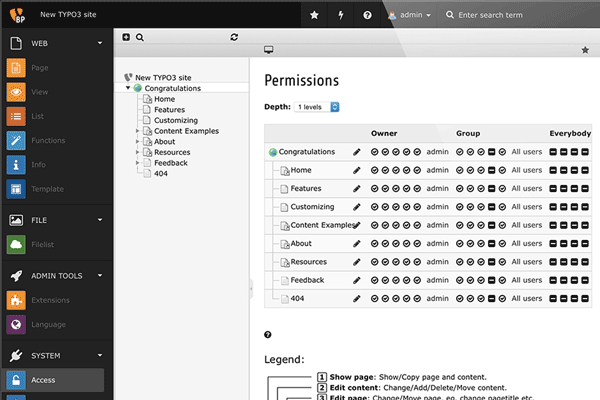Open the Template module

pos(48,188)
